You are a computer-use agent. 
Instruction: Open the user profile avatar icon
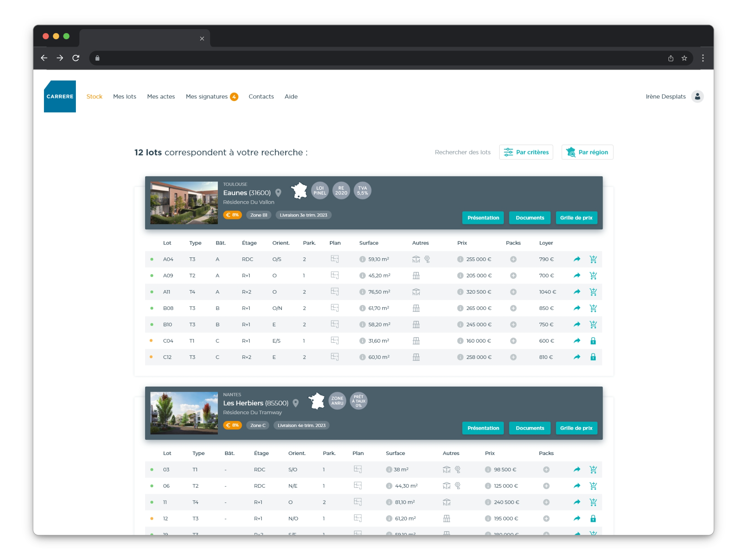697,96
